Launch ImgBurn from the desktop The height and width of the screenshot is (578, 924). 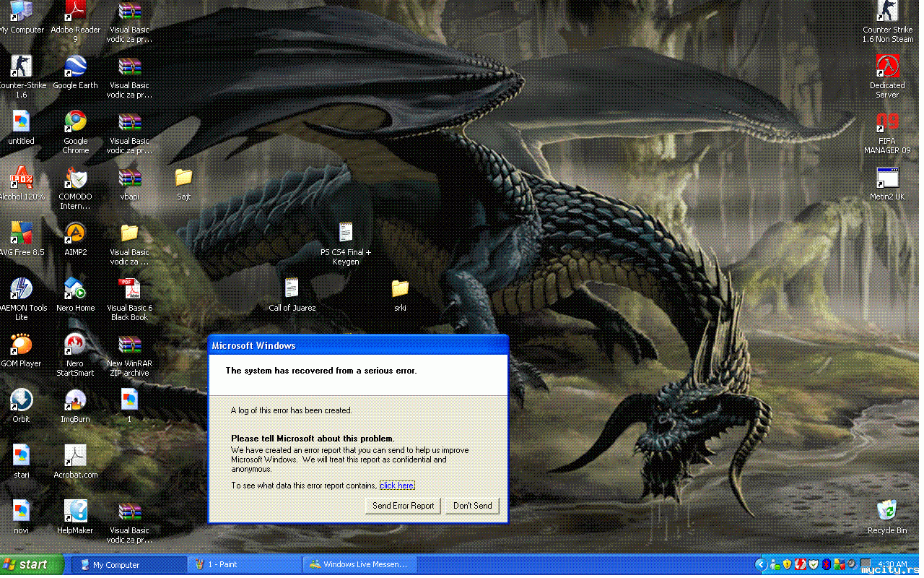click(75, 406)
